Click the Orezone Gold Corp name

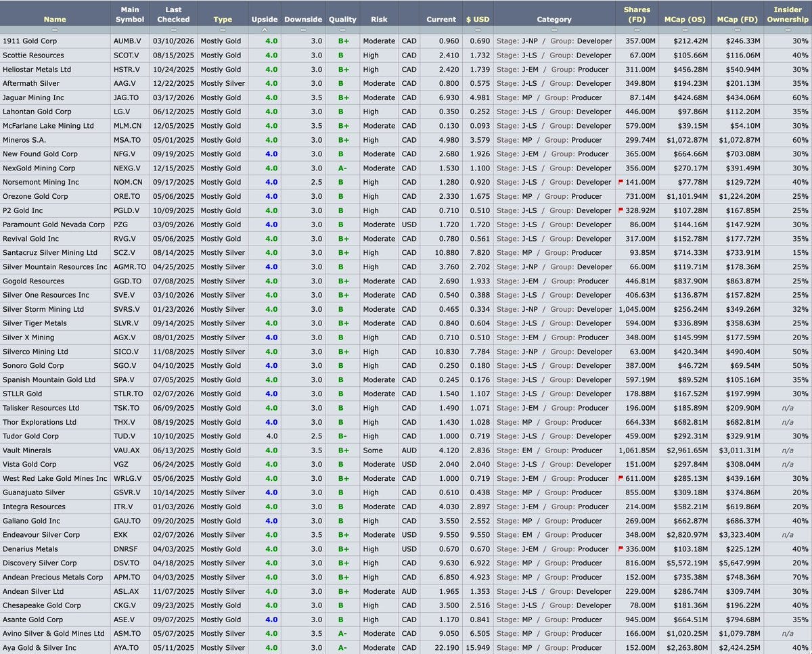pos(35,196)
